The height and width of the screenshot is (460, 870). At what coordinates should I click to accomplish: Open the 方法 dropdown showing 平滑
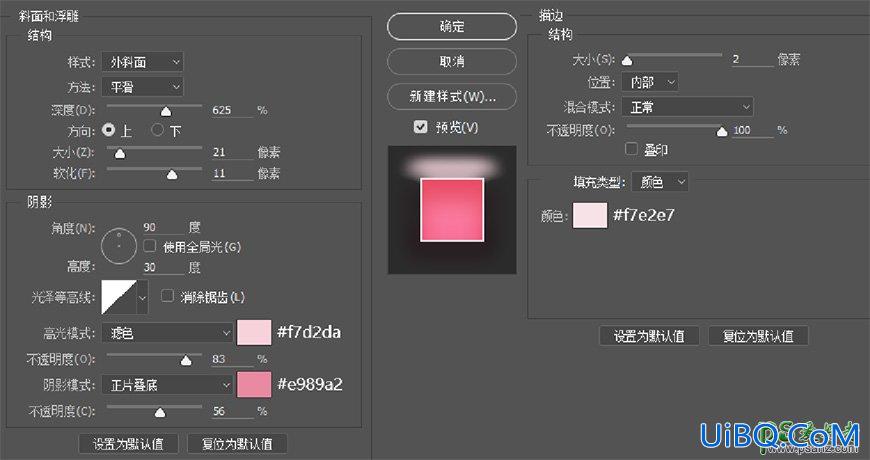coord(142,87)
